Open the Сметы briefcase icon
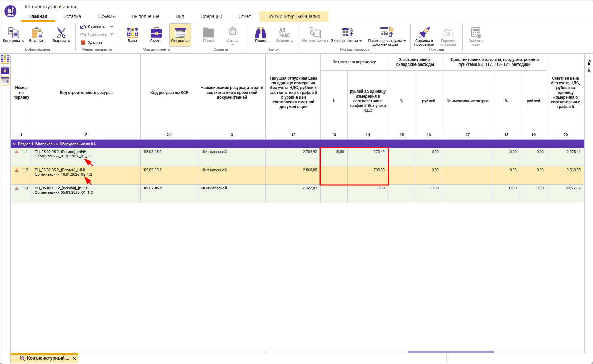This screenshot has width=593, height=364. pyautogui.click(x=156, y=33)
